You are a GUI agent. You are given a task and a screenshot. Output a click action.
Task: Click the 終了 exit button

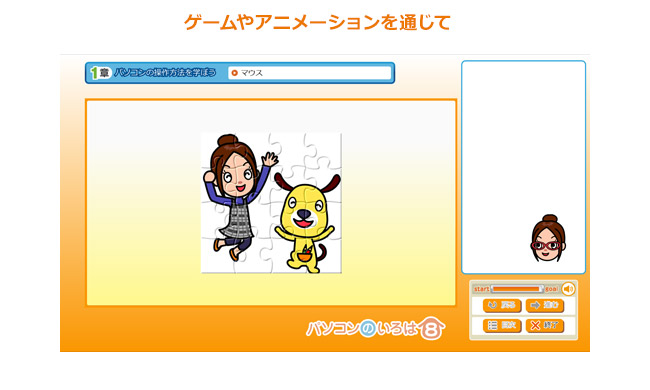point(545,325)
